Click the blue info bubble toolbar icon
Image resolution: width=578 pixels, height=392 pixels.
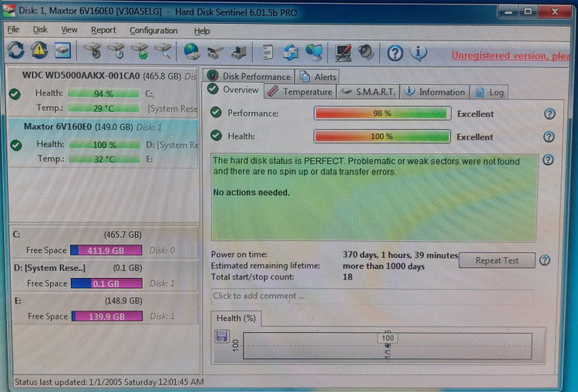tap(418, 53)
